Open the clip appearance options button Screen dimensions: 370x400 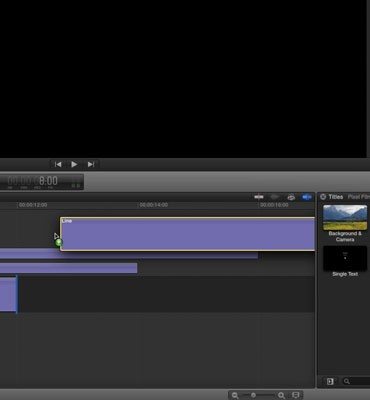[x=296, y=395]
